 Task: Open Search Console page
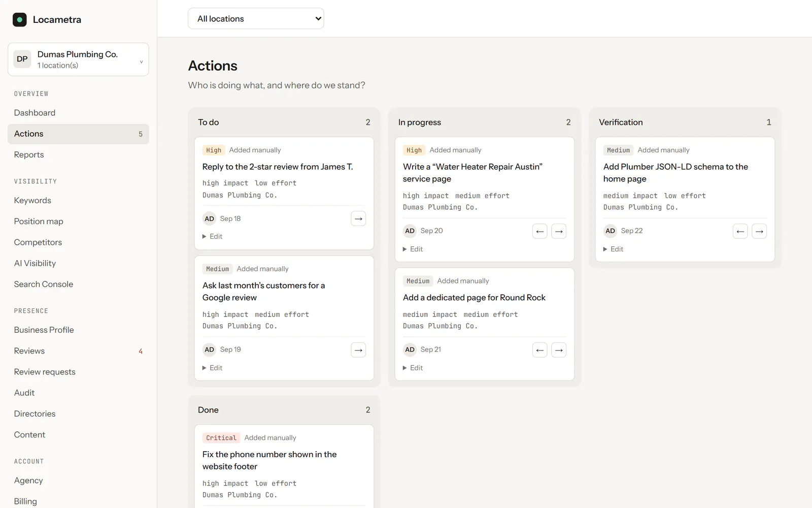coord(78,284)
